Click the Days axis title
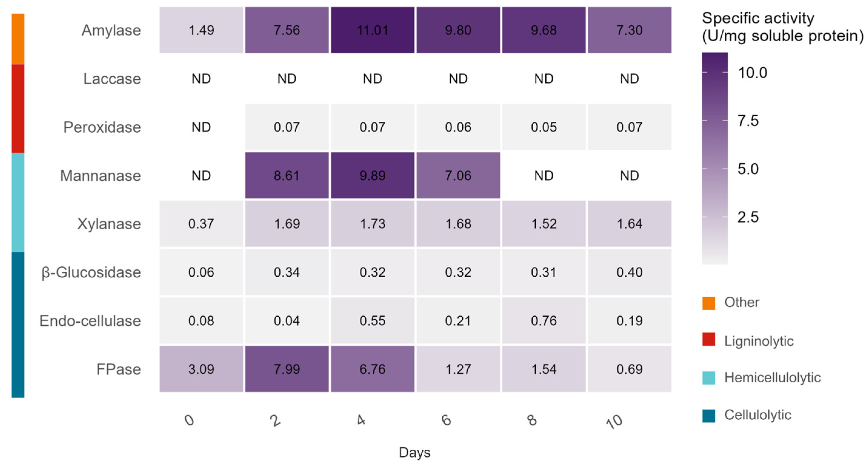Screen dimensions: 868x466 pos(414,452)
